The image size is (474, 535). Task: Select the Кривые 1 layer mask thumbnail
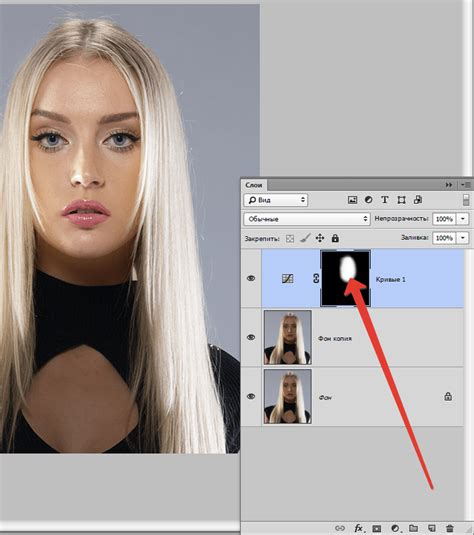click(x=345, y=278)
